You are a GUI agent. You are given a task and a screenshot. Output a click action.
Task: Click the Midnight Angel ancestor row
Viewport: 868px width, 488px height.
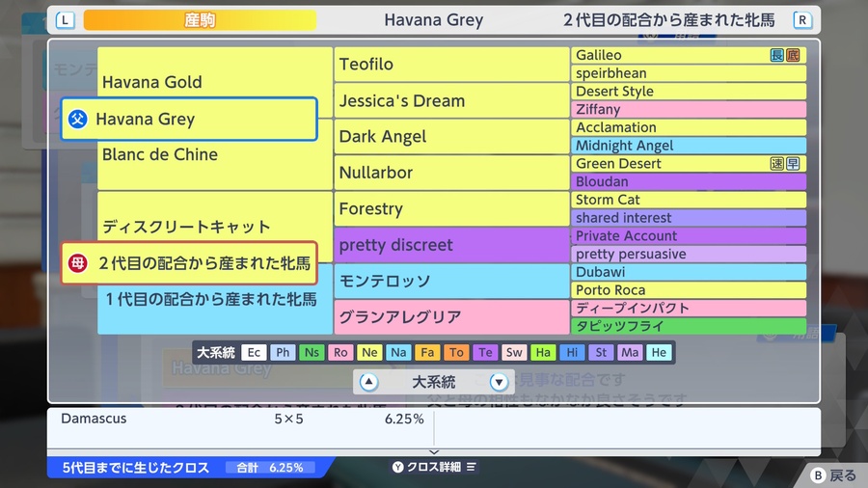[x=689, y=146]
